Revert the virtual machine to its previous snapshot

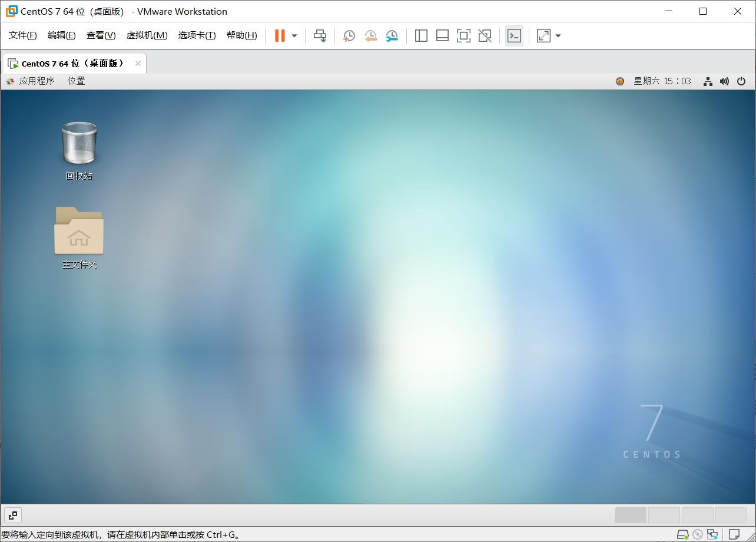pyautogui.click(x=370, y=36)
